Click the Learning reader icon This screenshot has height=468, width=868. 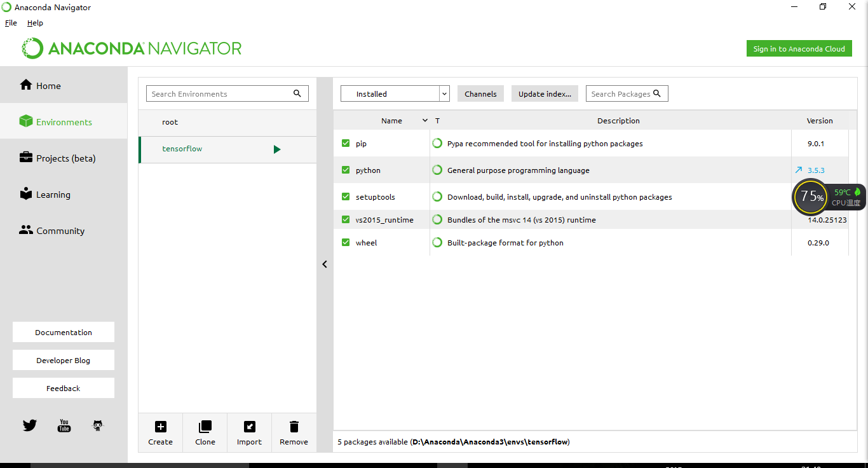(x=26, y=194)
